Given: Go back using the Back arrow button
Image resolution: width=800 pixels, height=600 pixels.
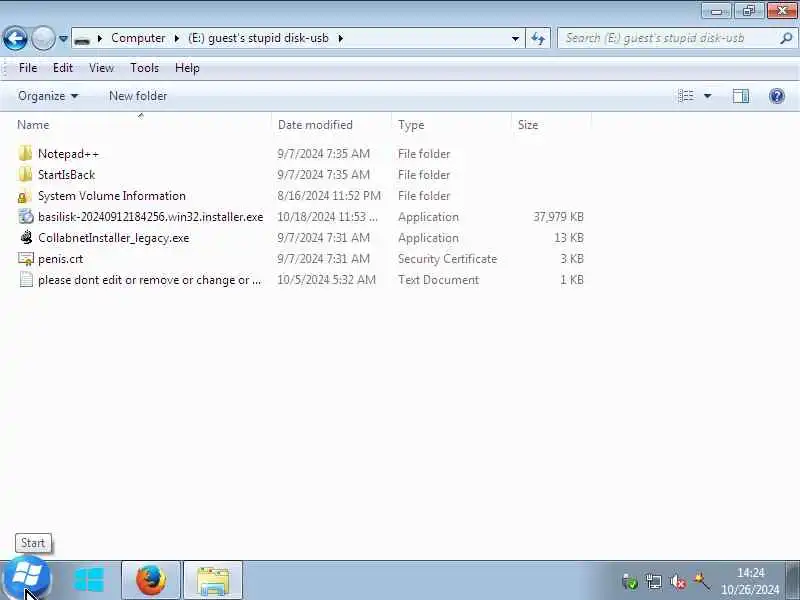Looking at the screenshot, I should (15, 38).
